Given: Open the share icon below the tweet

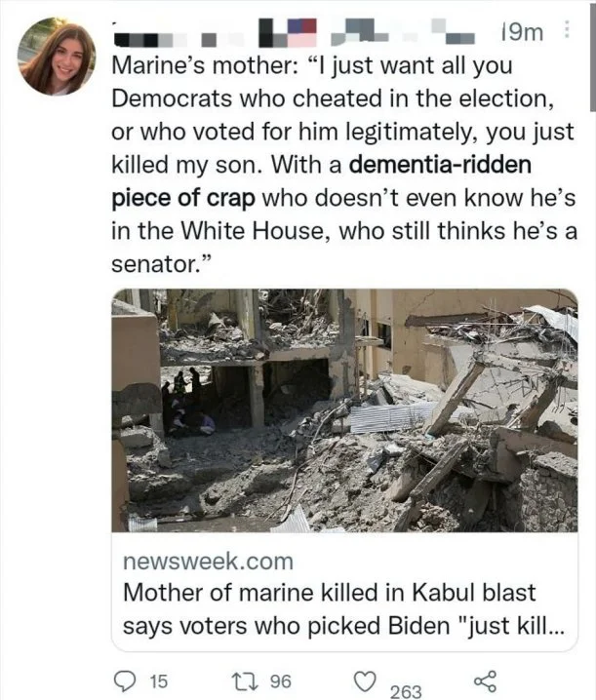Looking at the screenshot, I should 483,680.
